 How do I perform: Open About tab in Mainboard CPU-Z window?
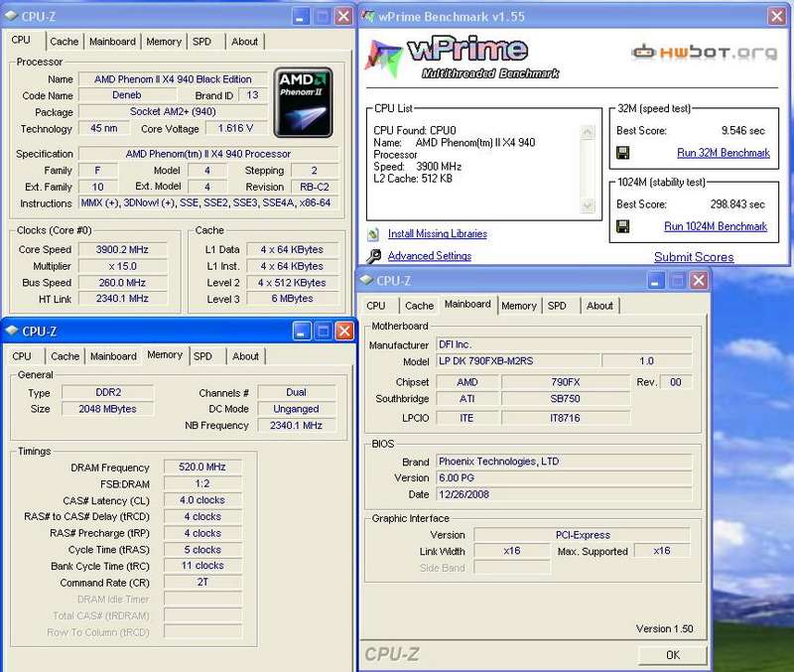599,306
